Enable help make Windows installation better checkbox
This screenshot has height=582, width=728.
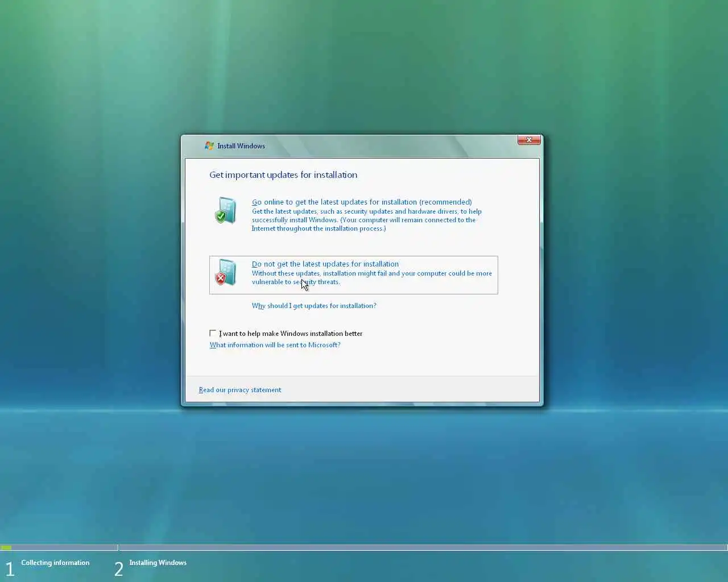(x=213, y=333)
